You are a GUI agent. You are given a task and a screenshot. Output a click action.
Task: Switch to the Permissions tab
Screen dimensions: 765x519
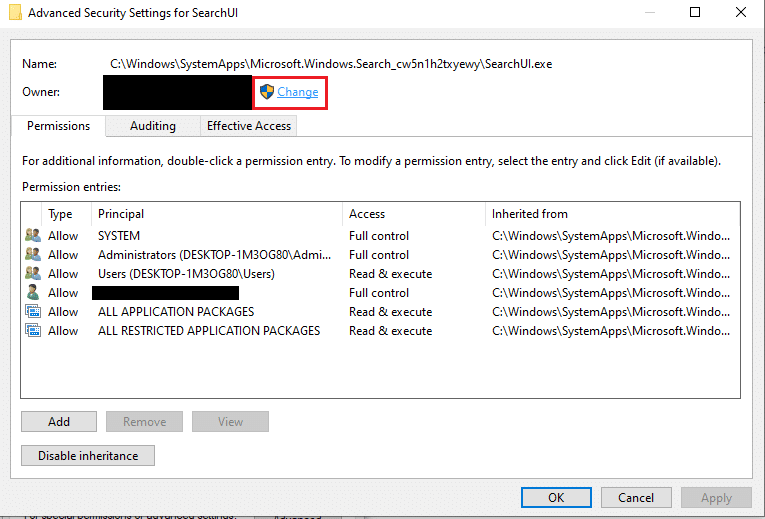pyautogui.click(x=59, y=126)
